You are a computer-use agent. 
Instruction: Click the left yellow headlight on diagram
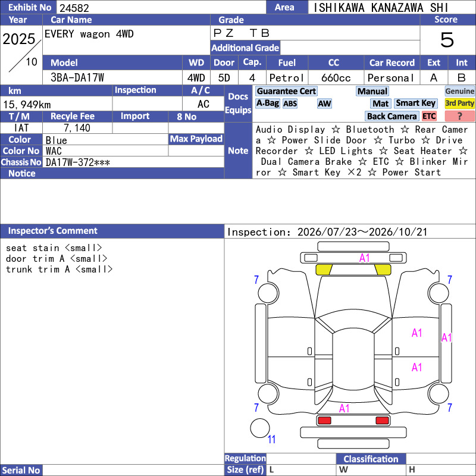pos(324,270)
